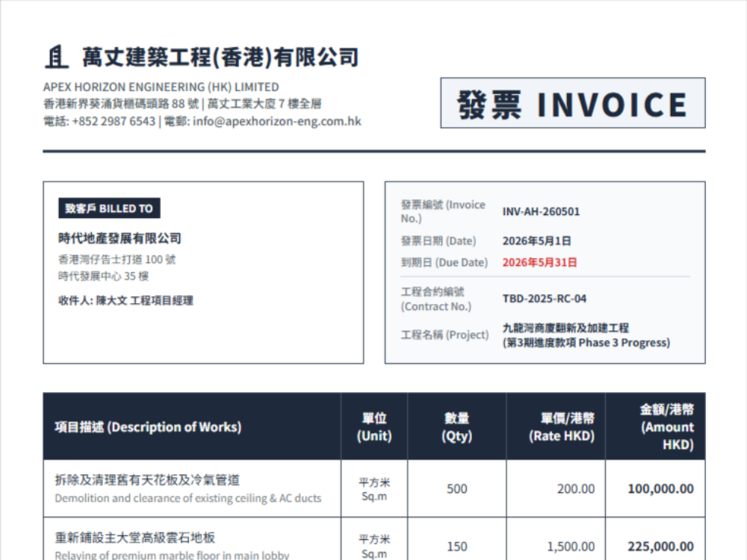Click the phone number +852 2987 6543
747x560 pixels.
[114, 122]
